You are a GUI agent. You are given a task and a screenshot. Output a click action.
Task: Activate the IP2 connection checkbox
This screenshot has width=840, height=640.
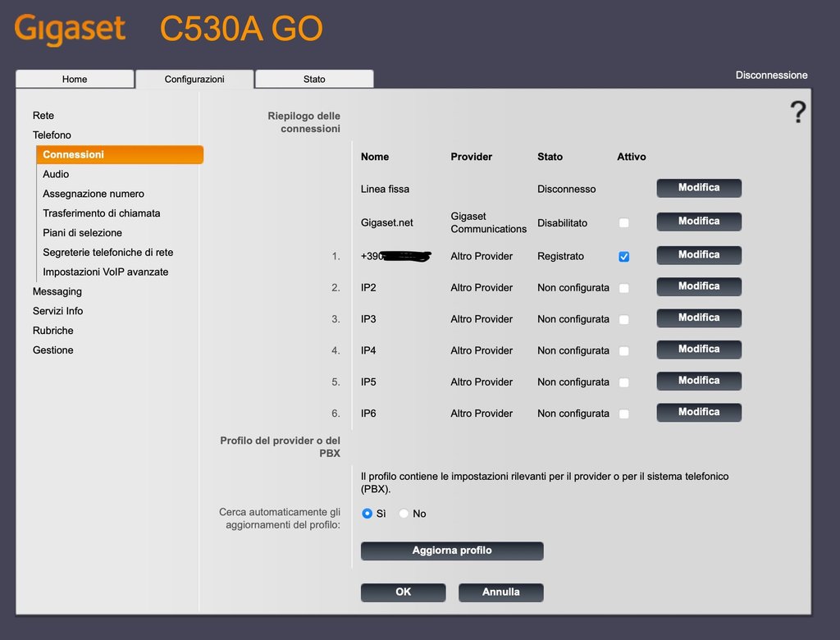pyautogui.click(x=623, y=288)
